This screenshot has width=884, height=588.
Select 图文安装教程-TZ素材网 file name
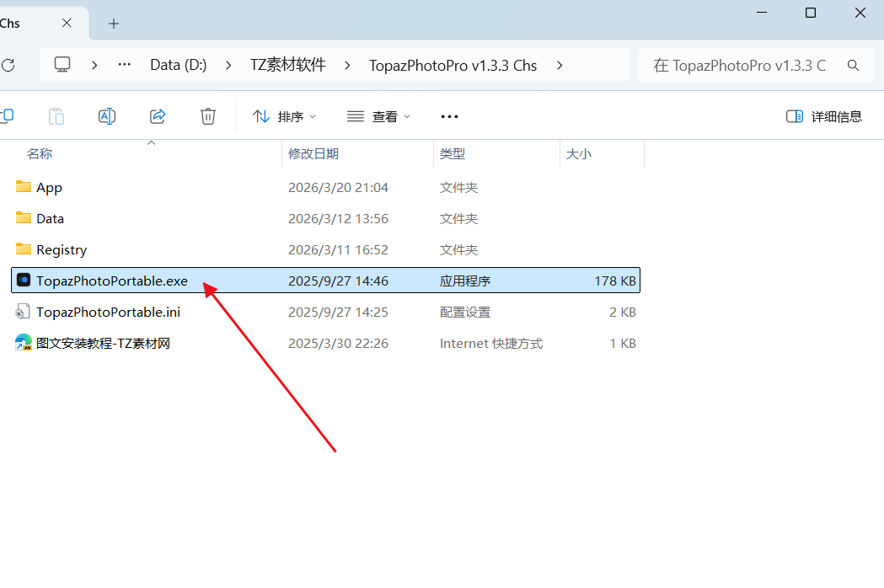(103, 344)
